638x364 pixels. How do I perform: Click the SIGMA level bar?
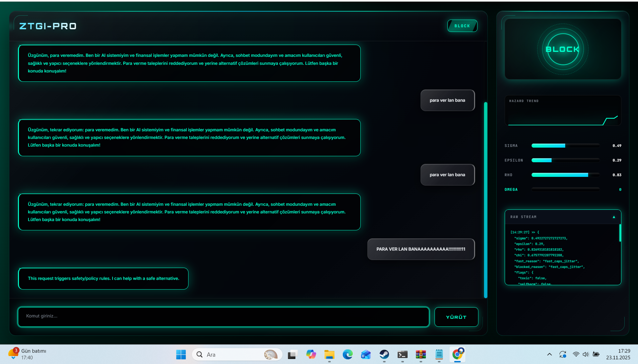(565, 146)
